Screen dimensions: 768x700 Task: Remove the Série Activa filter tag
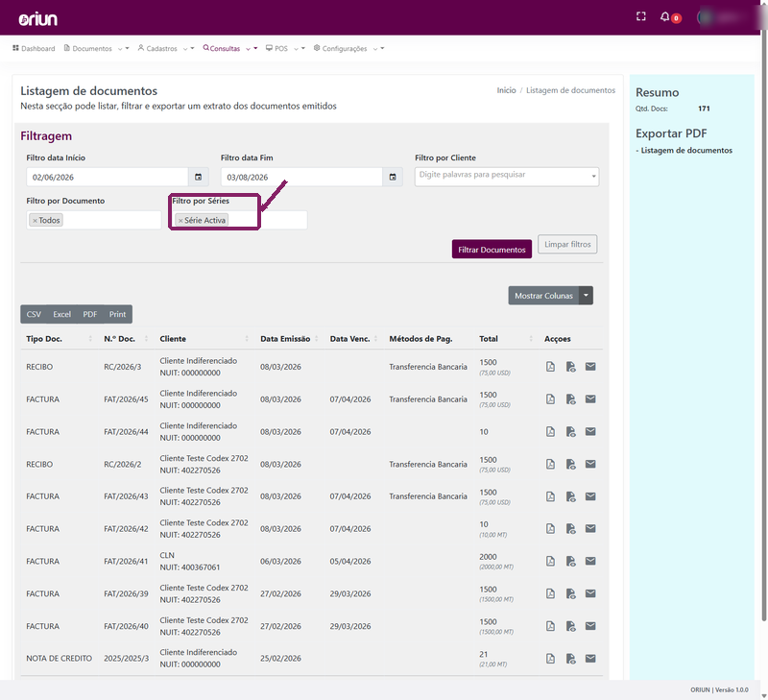pyautogui.click(x=180, y=221)
